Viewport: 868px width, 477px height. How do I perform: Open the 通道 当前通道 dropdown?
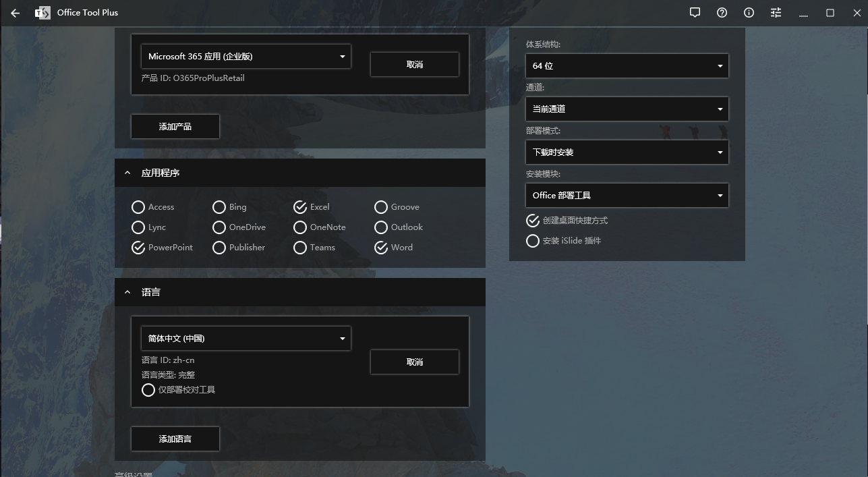[x=627, y=109]
